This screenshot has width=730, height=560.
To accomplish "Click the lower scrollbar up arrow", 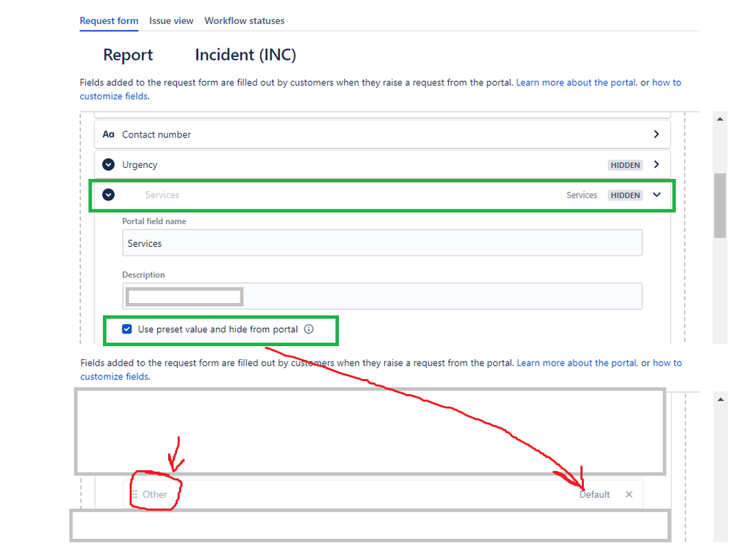I will pos(721,399).
